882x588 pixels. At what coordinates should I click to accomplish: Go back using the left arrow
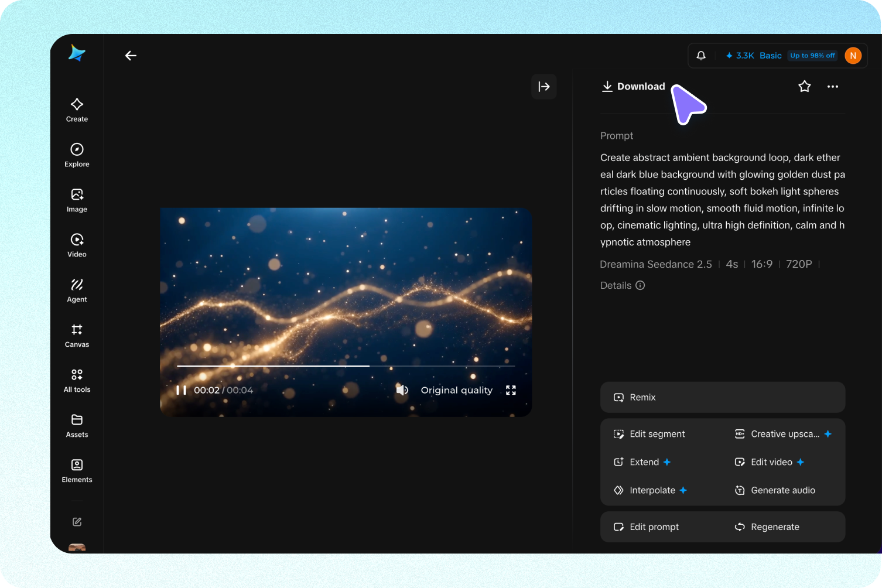pos(131,56)
